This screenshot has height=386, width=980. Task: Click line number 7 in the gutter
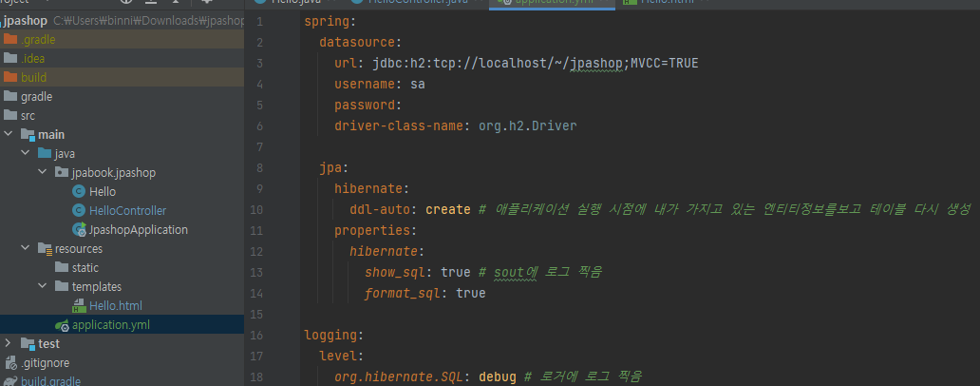click(259, 146)
